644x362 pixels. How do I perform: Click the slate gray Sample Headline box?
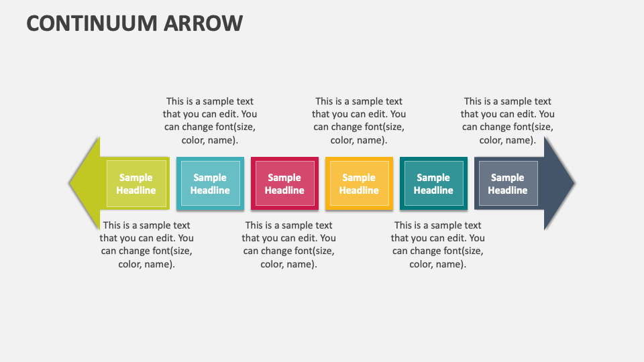pyautogui.click(x=508, y=184)
